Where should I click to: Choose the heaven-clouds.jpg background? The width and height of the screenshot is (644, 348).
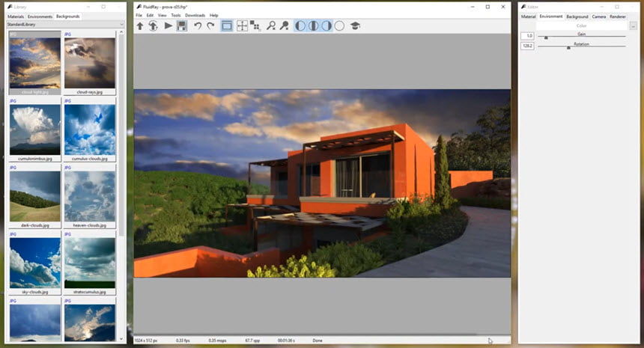[90, 197]
